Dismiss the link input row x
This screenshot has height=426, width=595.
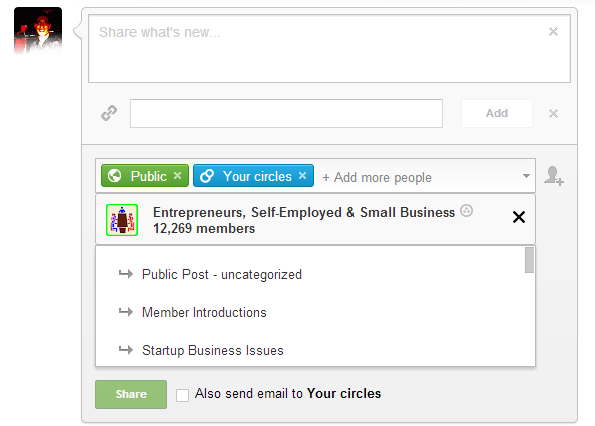click(x=553, y=113)
